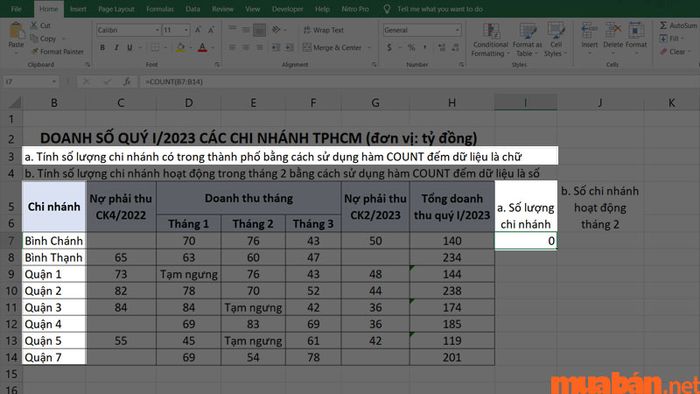Click the Top Align icon
The width and height of the screenshot is (700, 394).
coord(232,29)
